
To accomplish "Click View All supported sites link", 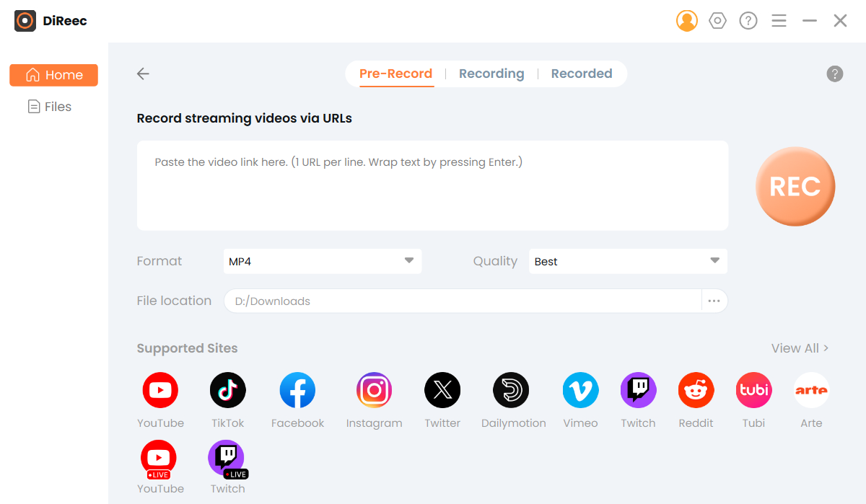I will coord(800,348).
